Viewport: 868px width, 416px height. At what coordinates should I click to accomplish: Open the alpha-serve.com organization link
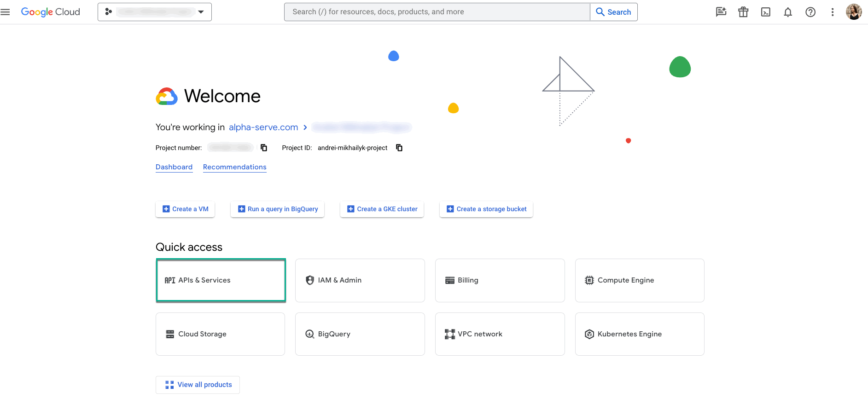263,127
